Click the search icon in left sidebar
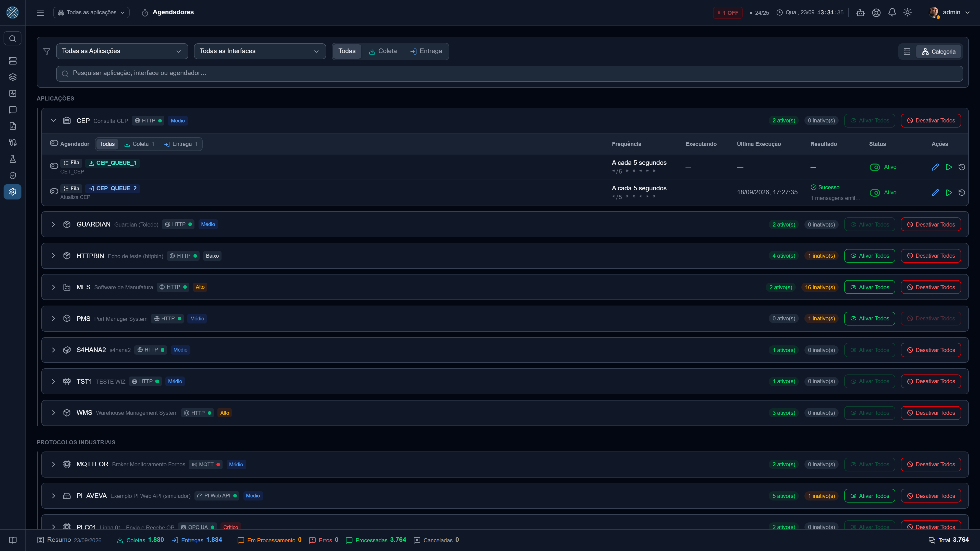Screen dimensions: 980x551 coord(13,39)
